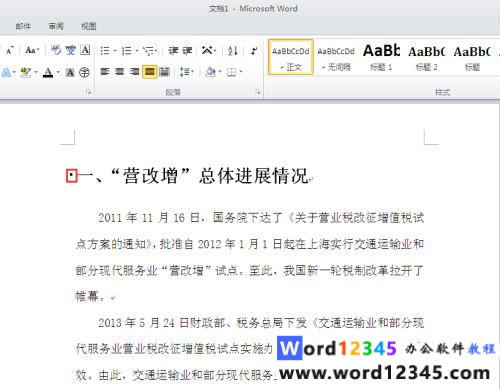Image resolution: width=500 pixels, height=389 pixels.
Task: Apply paragraph shading paint bucket
Action: click(211, 72)
